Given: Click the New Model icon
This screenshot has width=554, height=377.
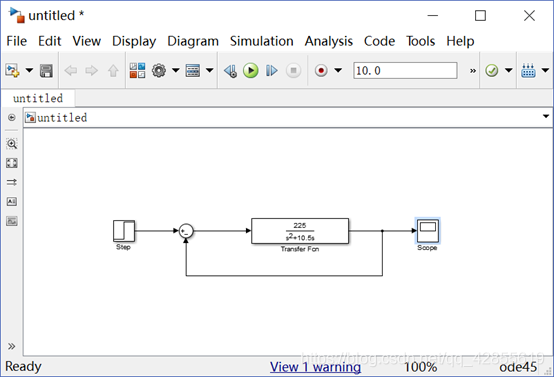Looking at the screenshot, I should tap(12, 70).
